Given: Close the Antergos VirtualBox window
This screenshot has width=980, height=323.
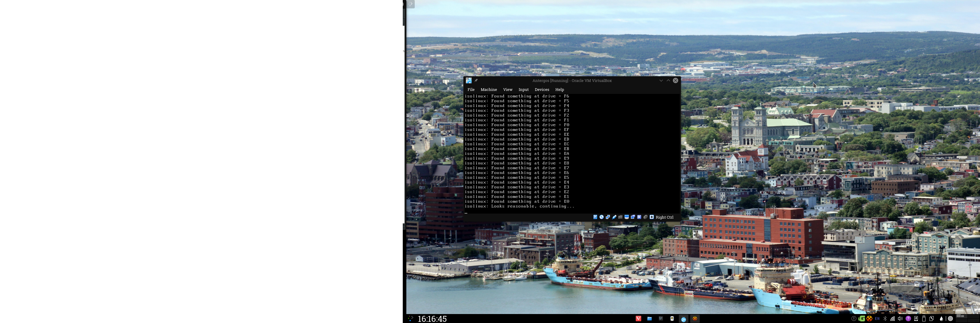Looking at the screenshot, I should click(676, 80).
